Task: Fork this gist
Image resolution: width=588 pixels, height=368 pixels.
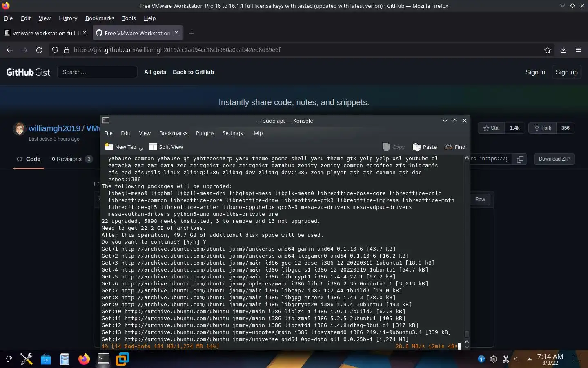Action: click(543, 128)
